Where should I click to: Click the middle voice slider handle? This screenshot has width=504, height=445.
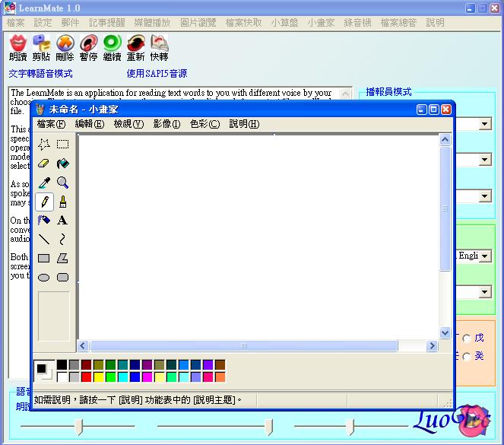click(268, 427)
